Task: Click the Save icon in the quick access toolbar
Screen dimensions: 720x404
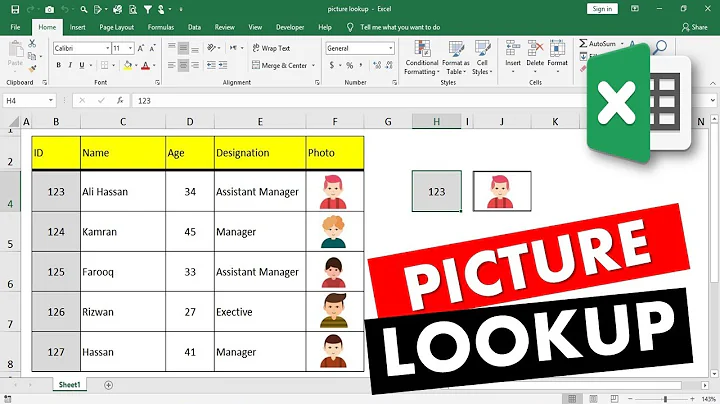Action: click(15, 9)
